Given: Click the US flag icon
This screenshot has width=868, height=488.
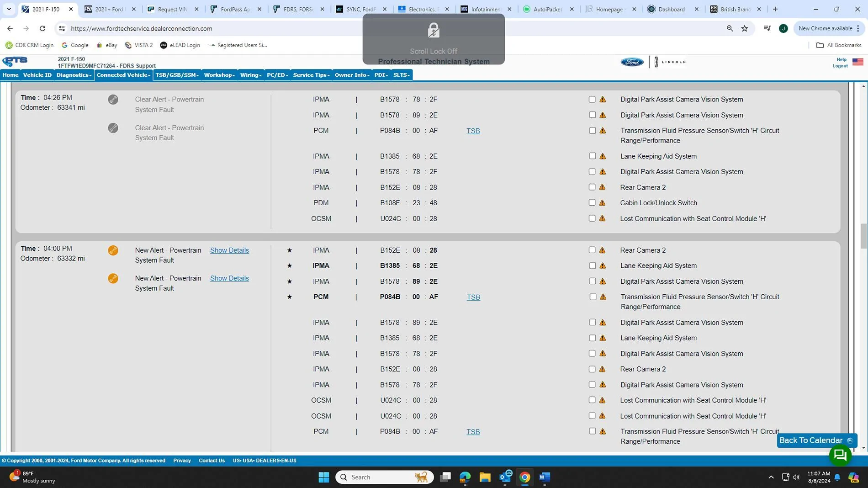Looking at the screenshot, I should (x=857, y=62).
